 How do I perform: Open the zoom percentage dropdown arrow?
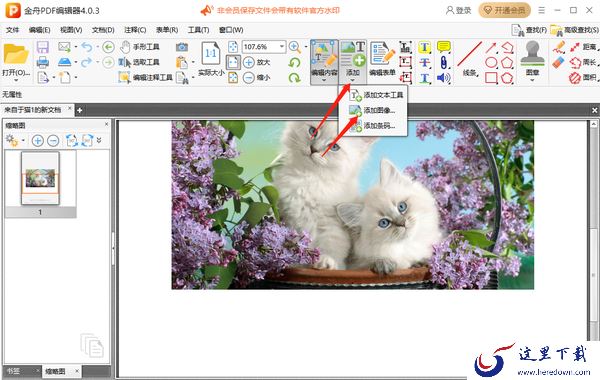pyautogui.click(x=282, y=47)
